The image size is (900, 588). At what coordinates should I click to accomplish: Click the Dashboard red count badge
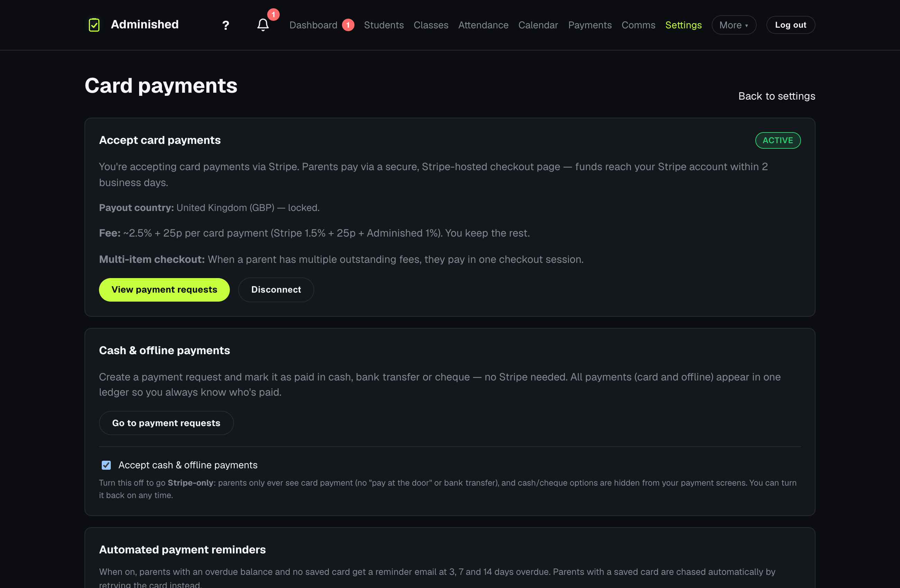(348, 25)
